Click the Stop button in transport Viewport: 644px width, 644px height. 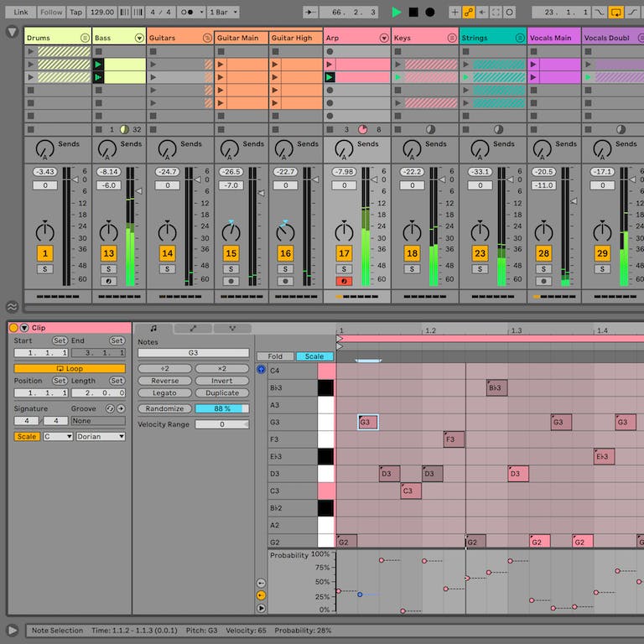coord(413,12)
